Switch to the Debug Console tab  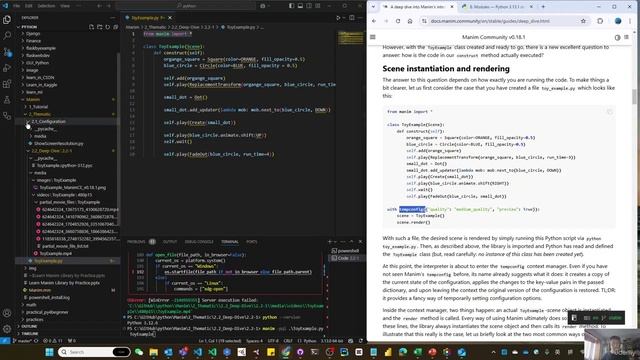pos(199,242)
